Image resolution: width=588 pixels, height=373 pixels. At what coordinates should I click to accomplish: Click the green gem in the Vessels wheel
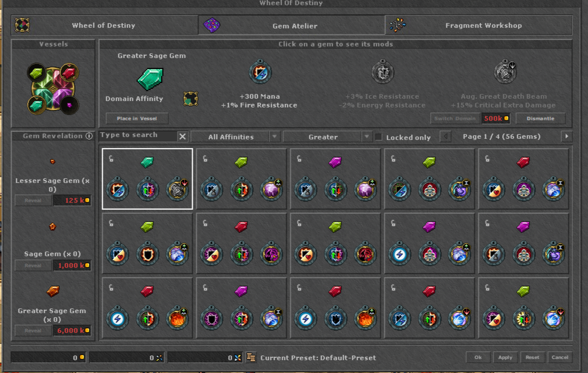tap(37, 73)
